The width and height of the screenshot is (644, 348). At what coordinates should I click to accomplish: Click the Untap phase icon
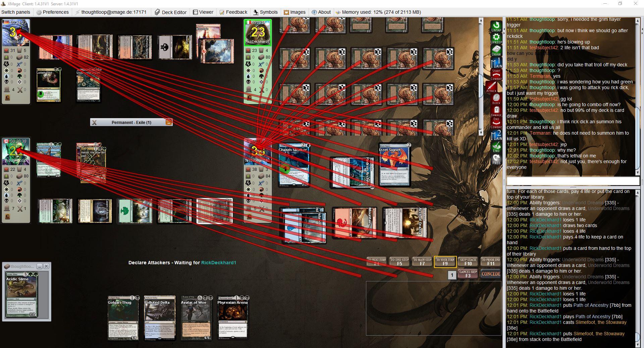click(496, 26)
